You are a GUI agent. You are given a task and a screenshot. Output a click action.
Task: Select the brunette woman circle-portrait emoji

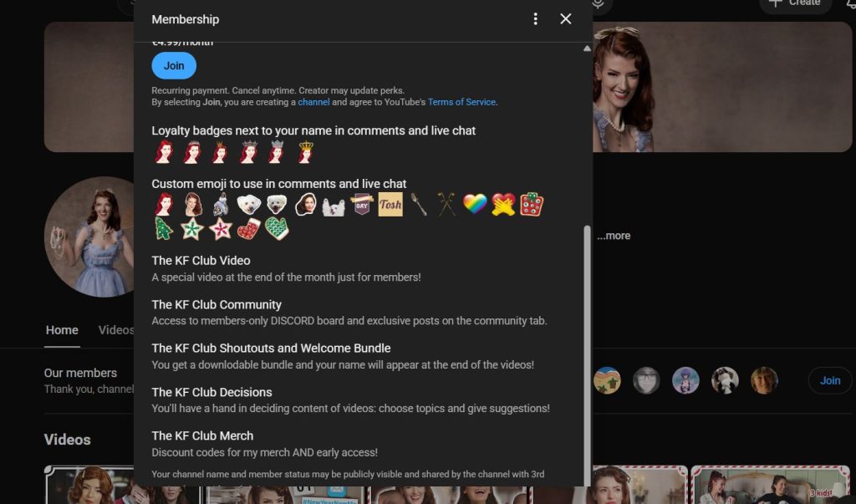point(305,204)
